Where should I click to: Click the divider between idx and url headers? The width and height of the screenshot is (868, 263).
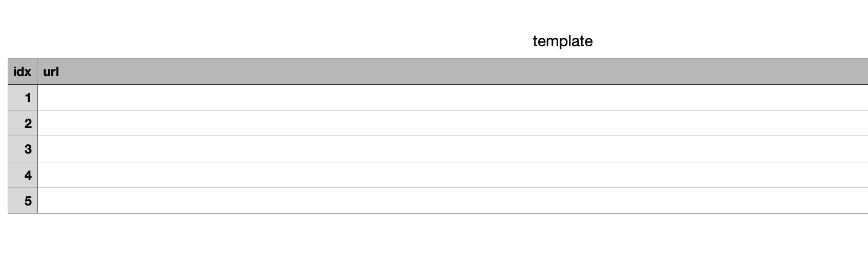click(37, 71)
